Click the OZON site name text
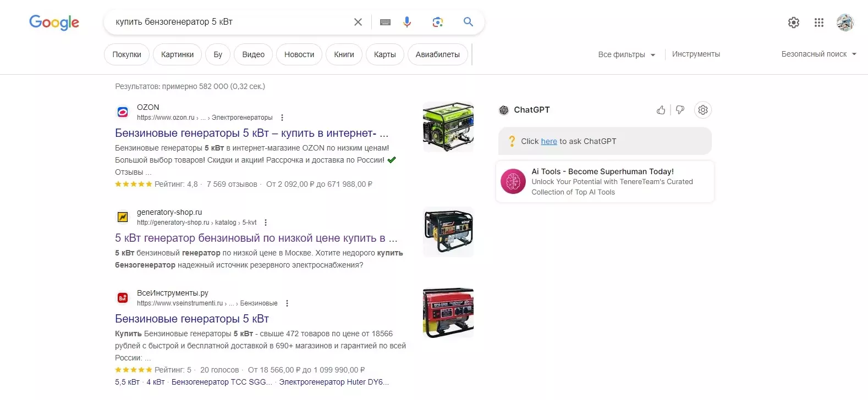This screenshot has height=400, width=868. (x=148, y=107)
